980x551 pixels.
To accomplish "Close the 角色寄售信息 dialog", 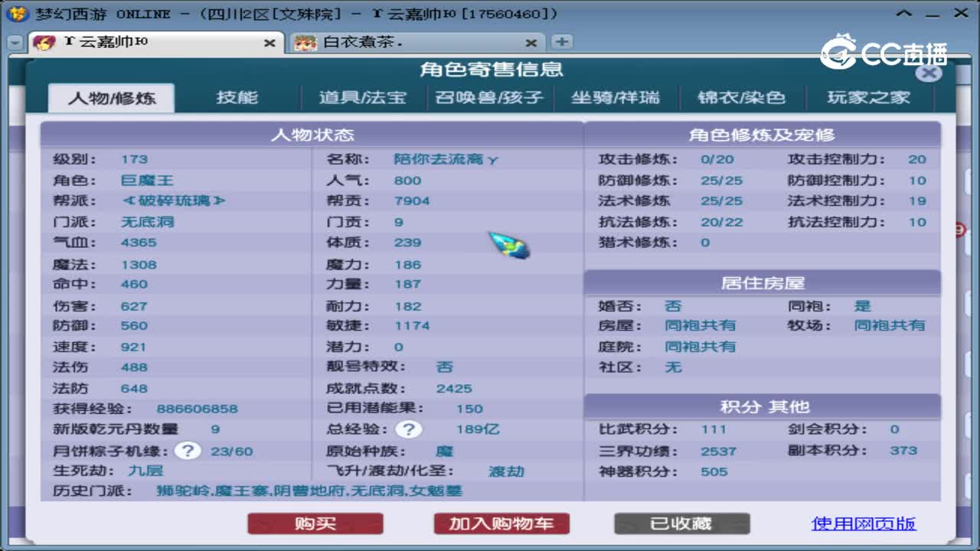I will [928, 73].
